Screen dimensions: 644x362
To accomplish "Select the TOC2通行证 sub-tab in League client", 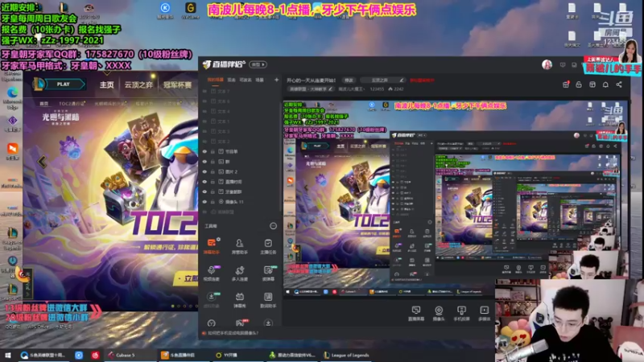I will point(72,104).
